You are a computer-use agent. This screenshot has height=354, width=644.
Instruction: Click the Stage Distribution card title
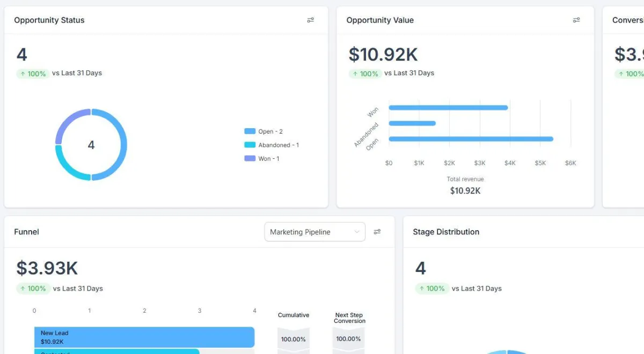tap(446, 232)
